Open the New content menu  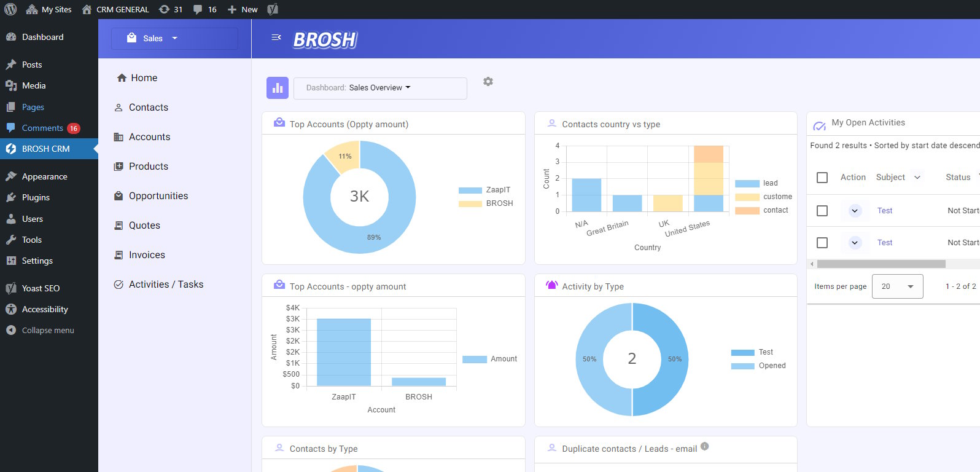(243, 9)
